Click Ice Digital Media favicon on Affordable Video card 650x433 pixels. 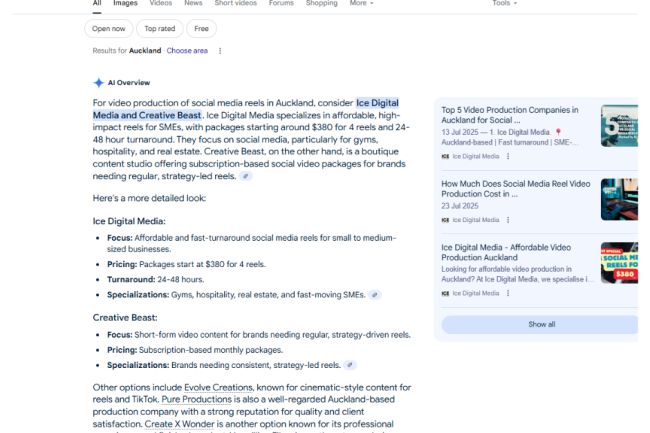pos(445,293)
